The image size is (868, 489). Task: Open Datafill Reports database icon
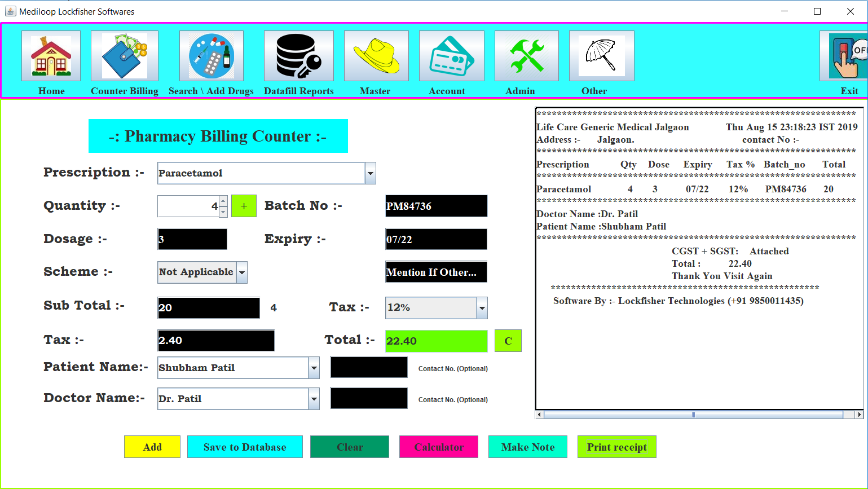(x=298, y=56)
